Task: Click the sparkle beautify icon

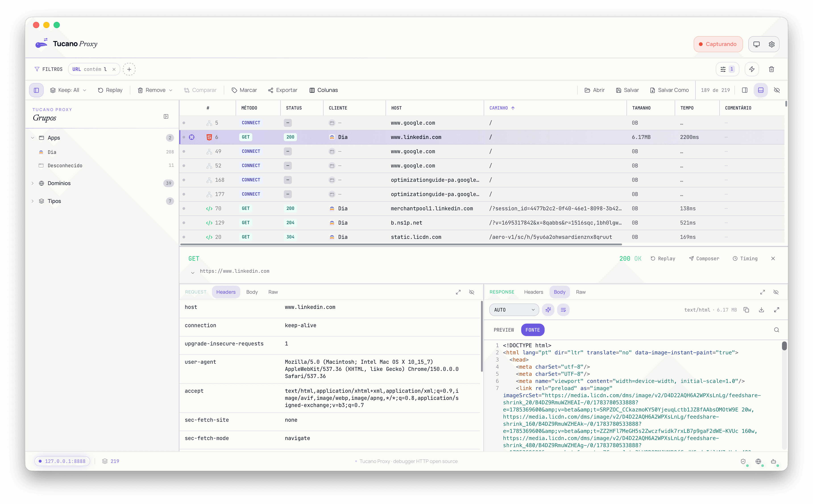Action: click(548, 310)
